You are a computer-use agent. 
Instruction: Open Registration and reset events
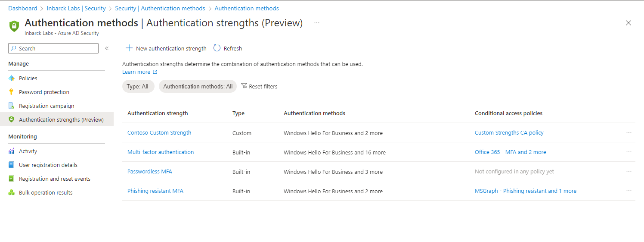click(55, 179)
